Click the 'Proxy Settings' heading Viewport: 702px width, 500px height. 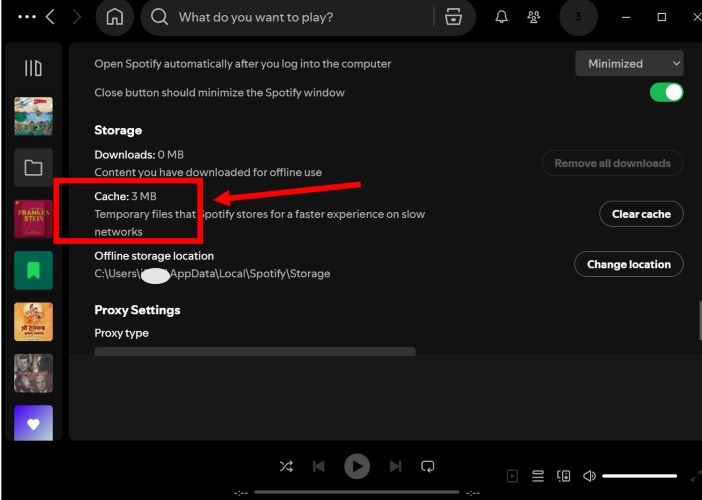(137, 310)
